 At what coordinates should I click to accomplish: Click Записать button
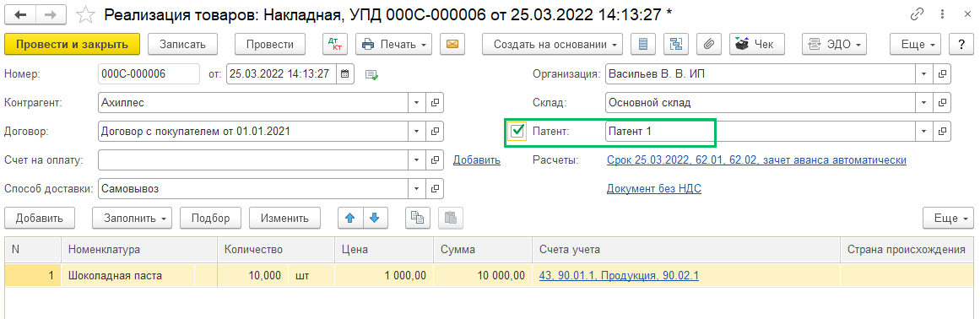(x=181, y=45)
